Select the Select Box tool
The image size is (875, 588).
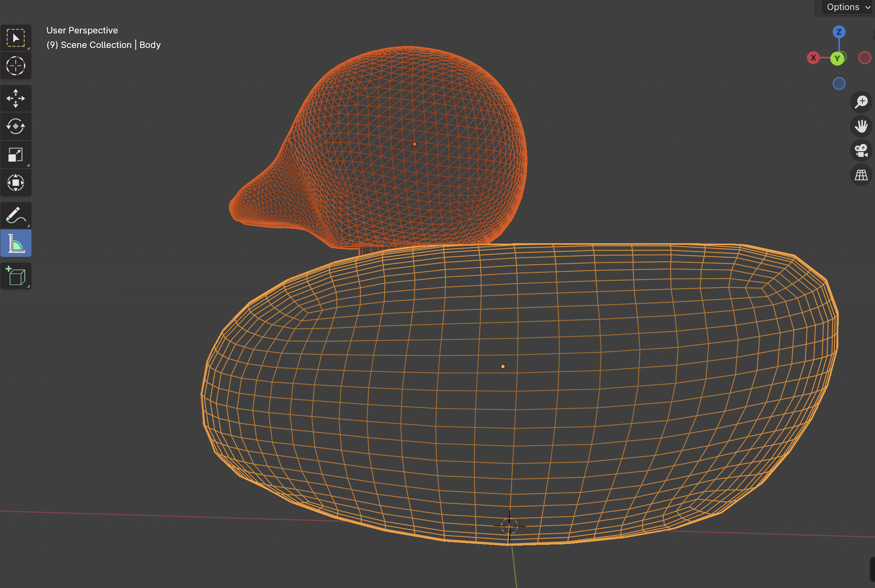click(x=16, y=38)
